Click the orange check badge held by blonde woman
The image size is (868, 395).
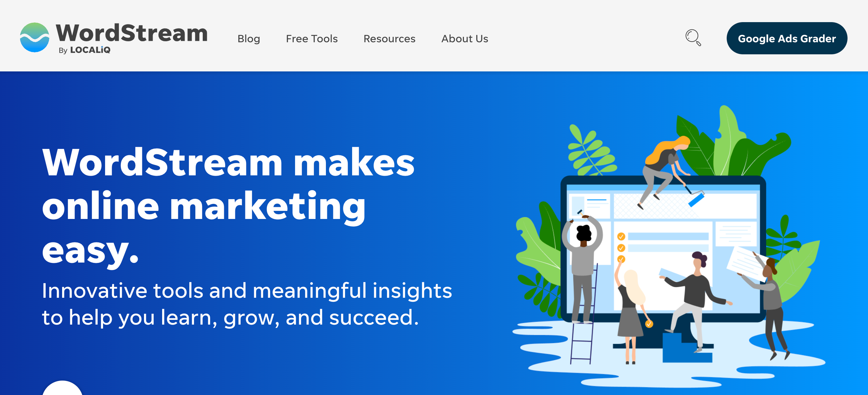[x=649, y=324]
